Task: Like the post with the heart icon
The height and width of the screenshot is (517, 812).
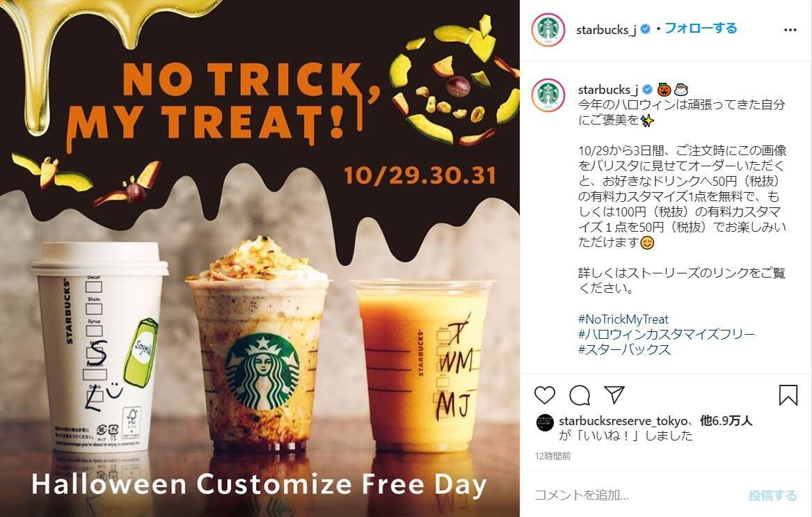Action: click(545, 395)
